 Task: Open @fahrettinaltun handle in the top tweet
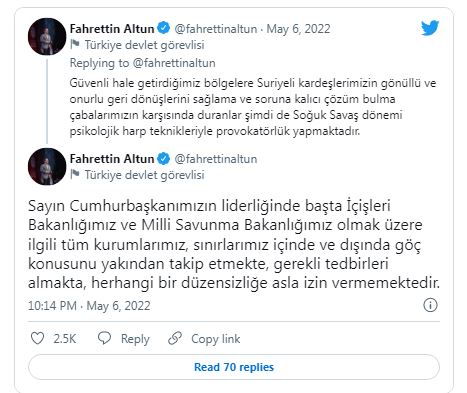coord(215,29)
